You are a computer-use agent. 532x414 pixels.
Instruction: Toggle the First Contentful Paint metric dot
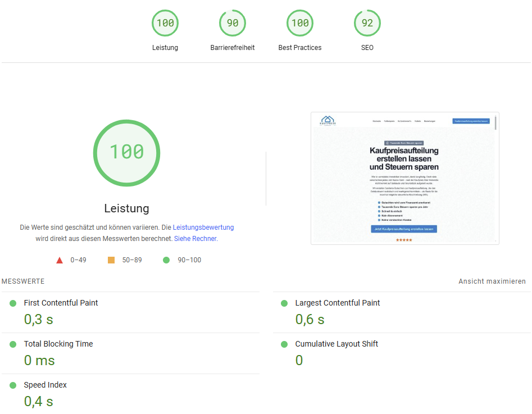12,302
